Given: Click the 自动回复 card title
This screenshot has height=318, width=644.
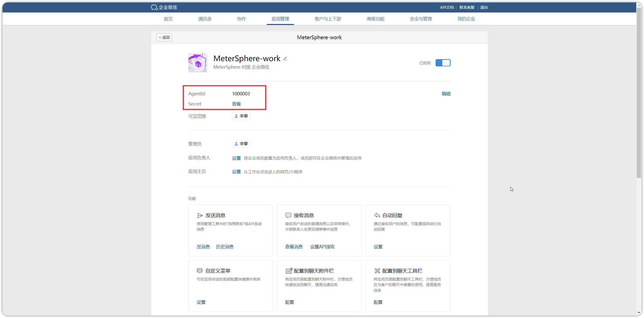Looking at the screenshot, I should 392,215.
